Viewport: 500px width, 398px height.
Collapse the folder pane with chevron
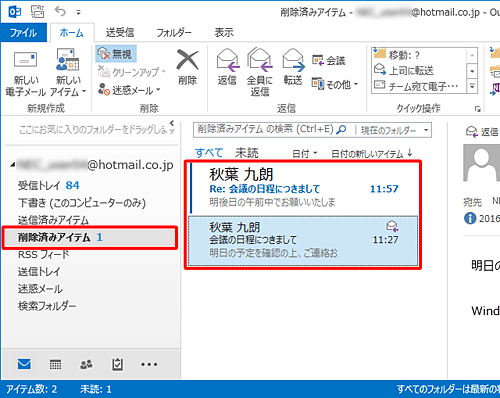(x=172, y=123)
